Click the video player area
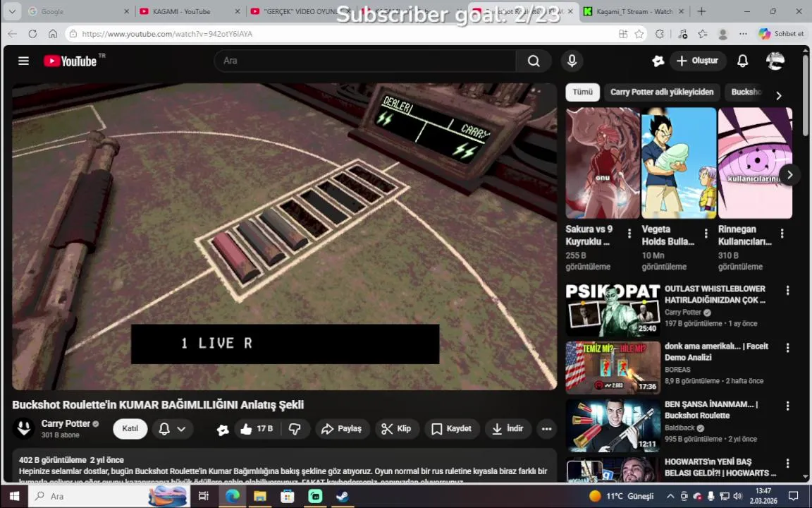 coord(284,236)
